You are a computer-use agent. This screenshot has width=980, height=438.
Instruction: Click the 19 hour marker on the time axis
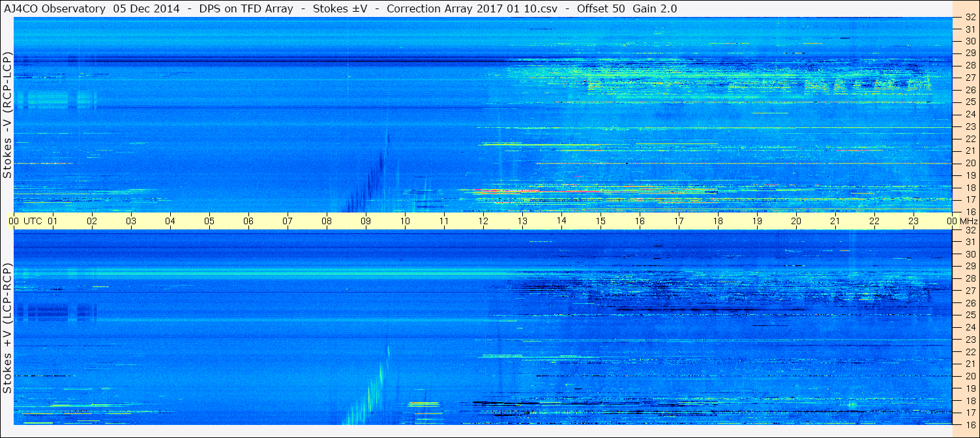coord(757,221)
